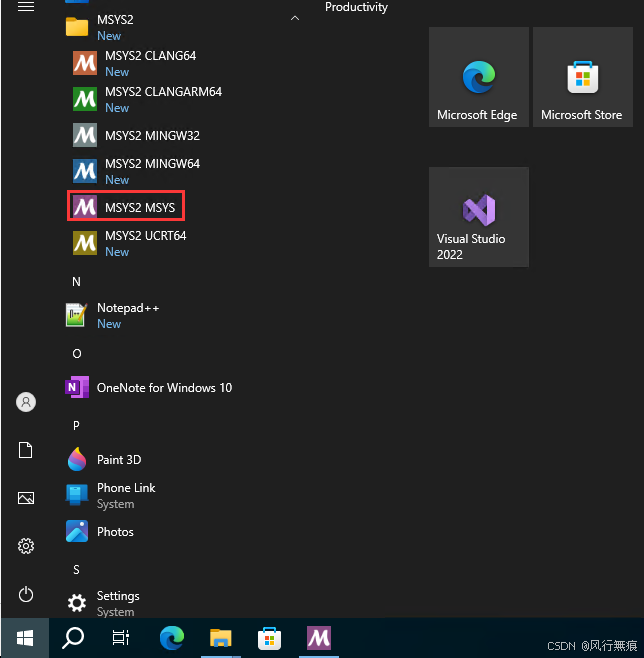644x658 pixels.
Task: Open Documents from Start sidebar
Action: pyautogui.click(x=26, y=450)
